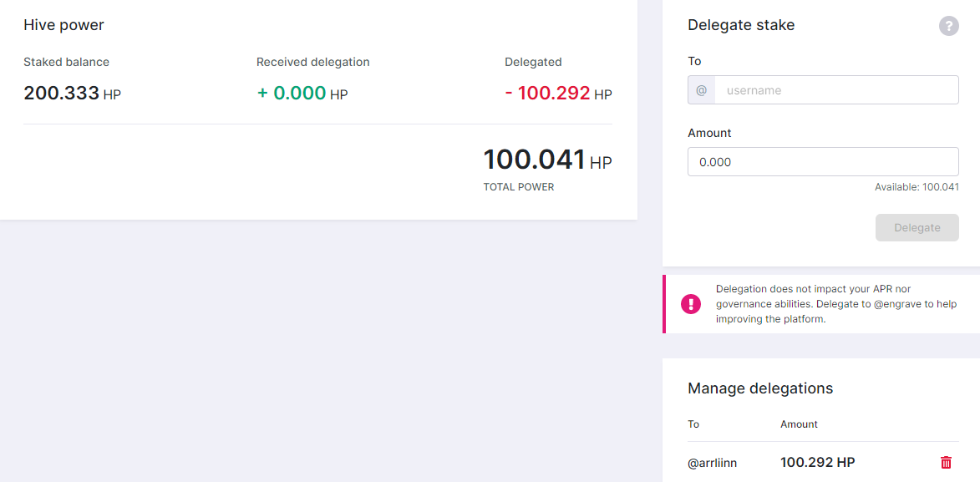
Task: Click the Delegate button
Action: tap(917, 227)
